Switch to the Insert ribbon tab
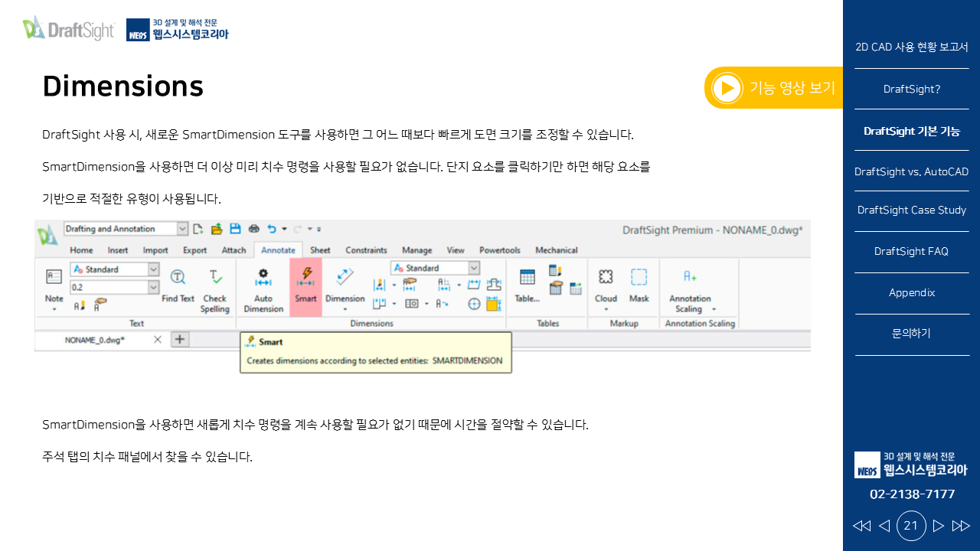Image resolution: width=980 pixels, height=551 pixels. [118, 250]
